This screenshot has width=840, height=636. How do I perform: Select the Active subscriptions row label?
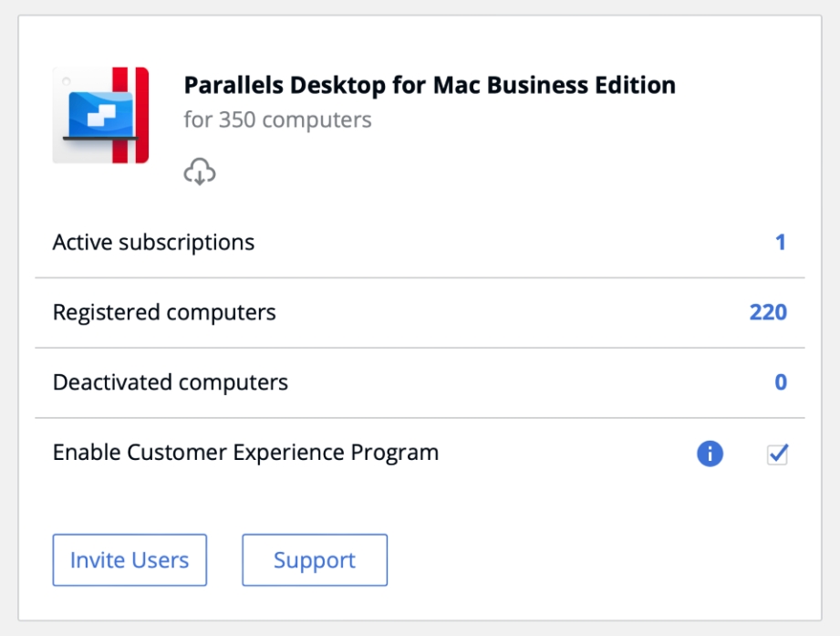(153, 243)
